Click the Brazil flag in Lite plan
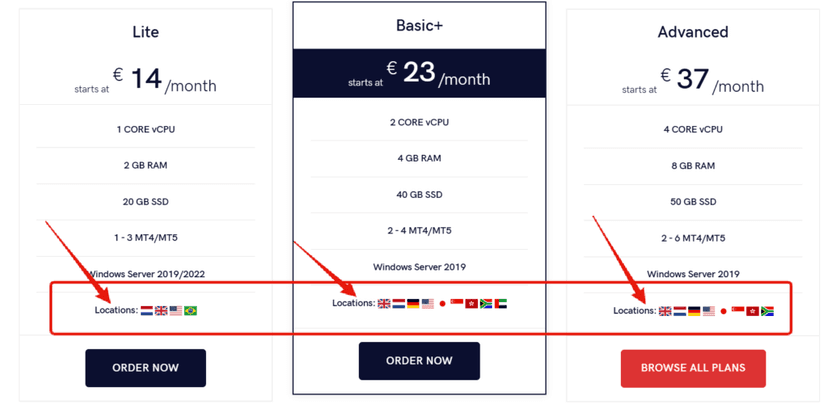 click(x=190, y=311)
